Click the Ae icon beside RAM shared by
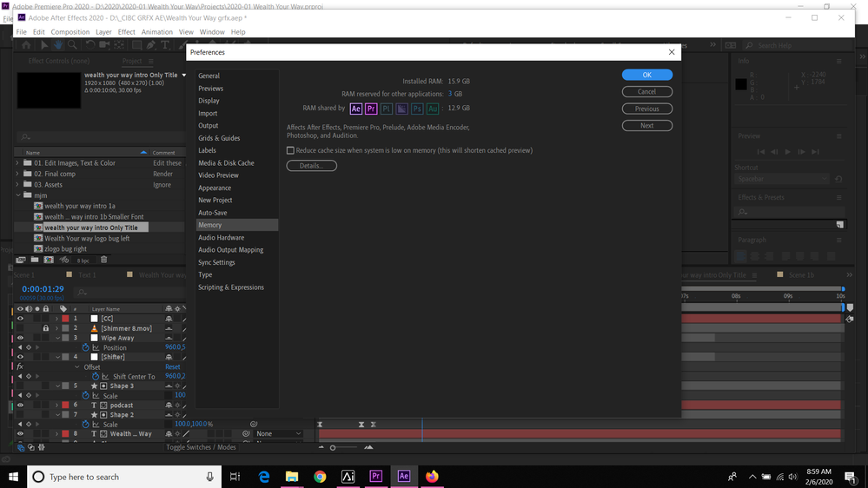Viewport: 868px width, 488px height. [356, 109]
